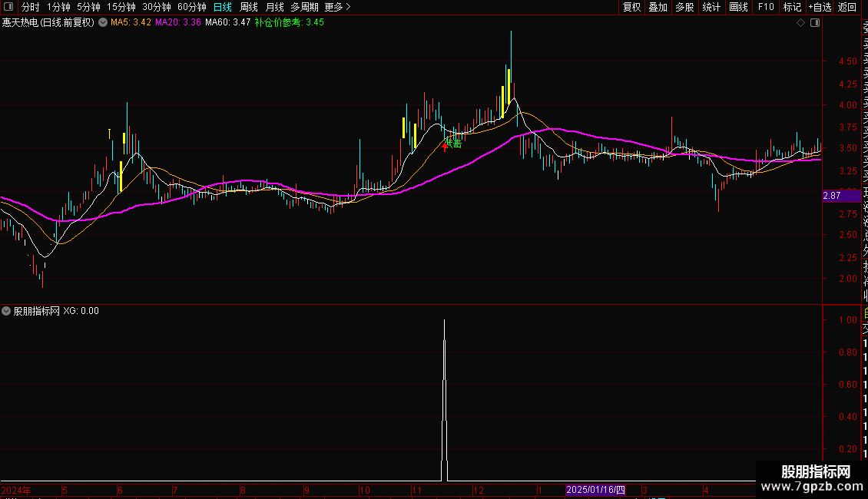
Task: Open the 多股 multi-stock view
Action: click(684, 7)
